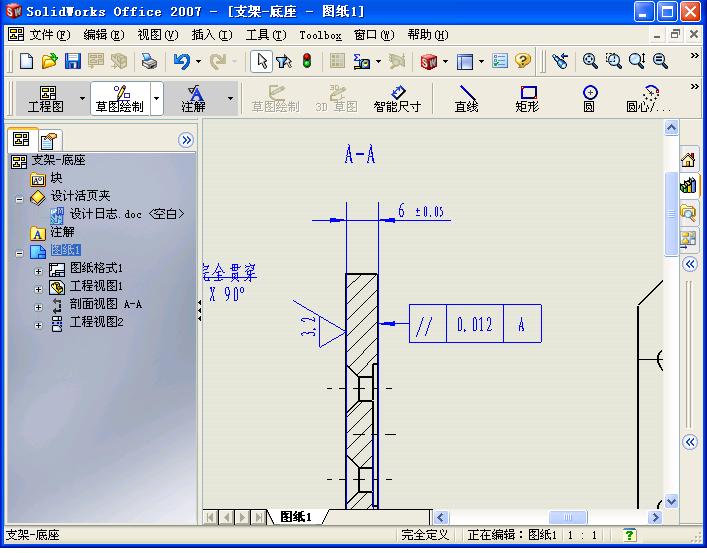
Task: Click the window layout icon
Action: pyautogui.click(x=465, y=61)
